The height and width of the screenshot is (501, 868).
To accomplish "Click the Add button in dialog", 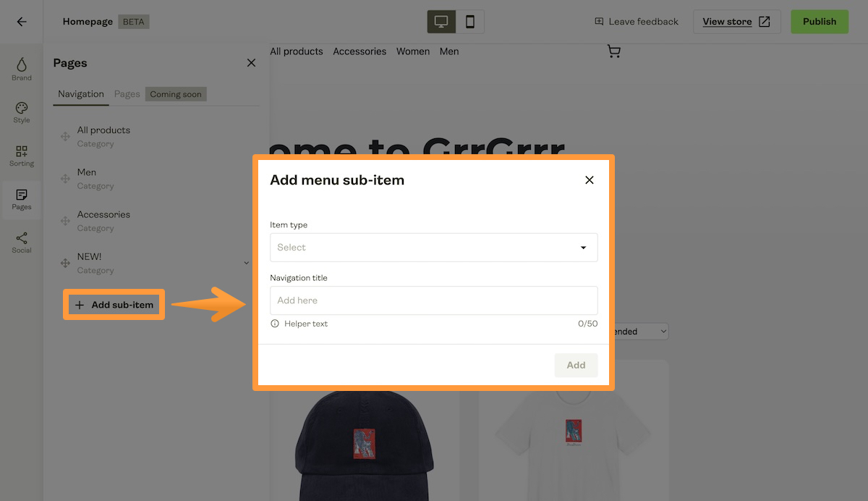I will pos(576,365).
